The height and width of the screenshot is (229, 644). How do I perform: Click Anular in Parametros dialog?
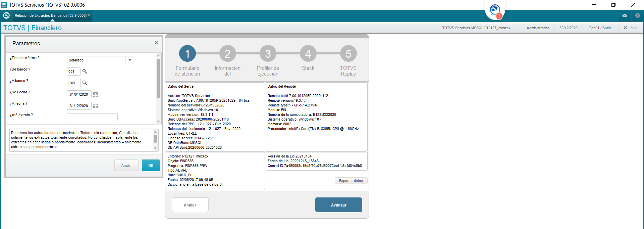126,166
